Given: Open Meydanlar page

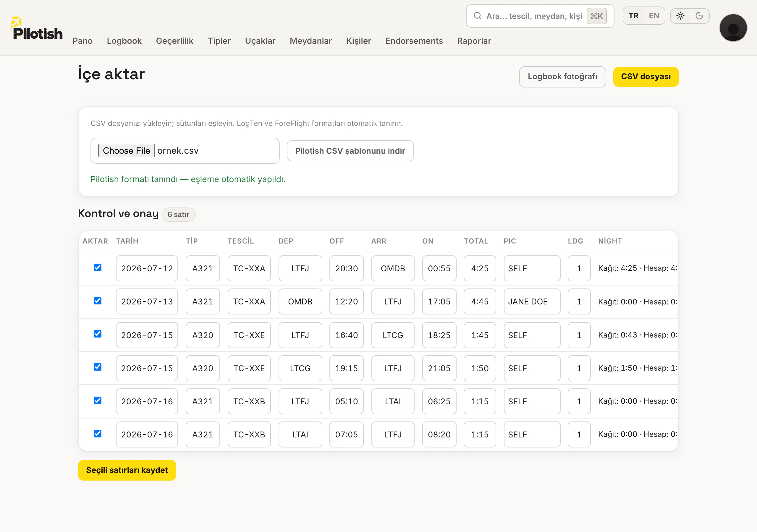Looking at the screenshot, I should tap(310, 41).
